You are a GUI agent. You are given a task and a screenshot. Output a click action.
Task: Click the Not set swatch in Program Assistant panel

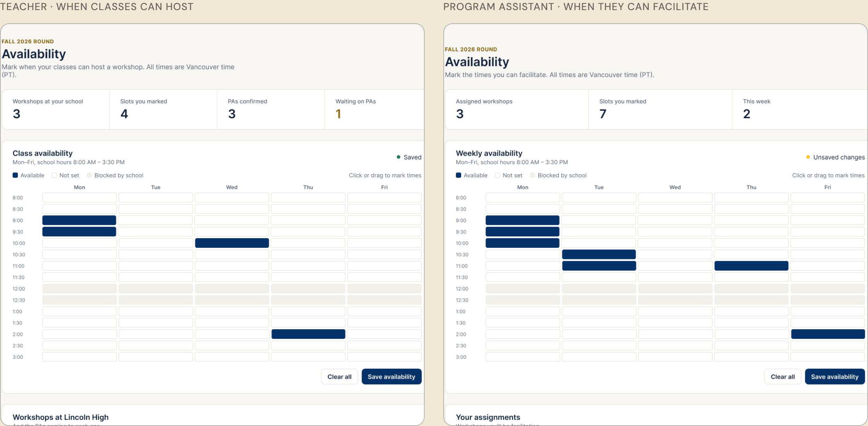[x=498, y=175]
